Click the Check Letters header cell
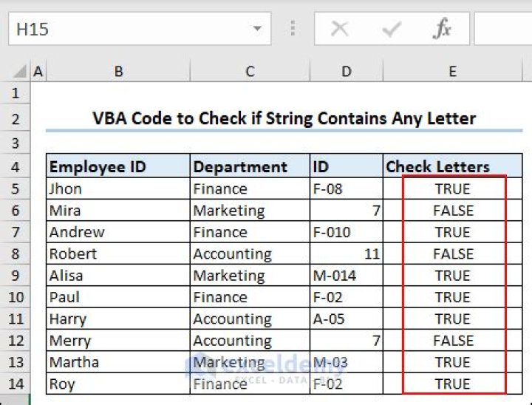The height and width of the screenshot is (405, 532). point(452,167)
